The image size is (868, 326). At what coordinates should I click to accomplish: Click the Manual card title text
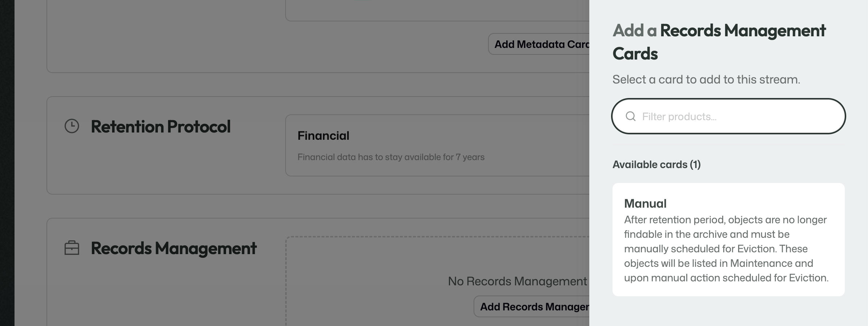645,203
